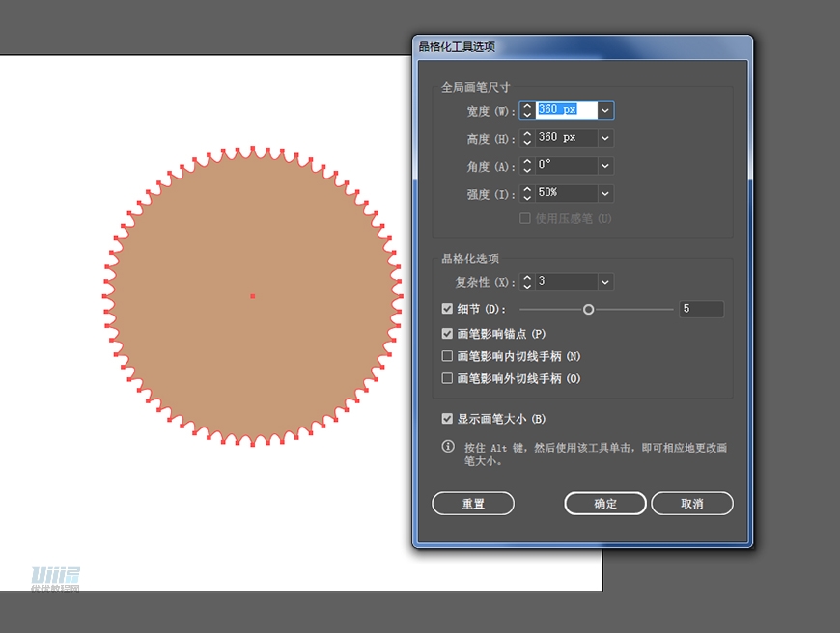Disable 画笔影响锚点 checkbox
840x633 pixels.
[447, 334]
